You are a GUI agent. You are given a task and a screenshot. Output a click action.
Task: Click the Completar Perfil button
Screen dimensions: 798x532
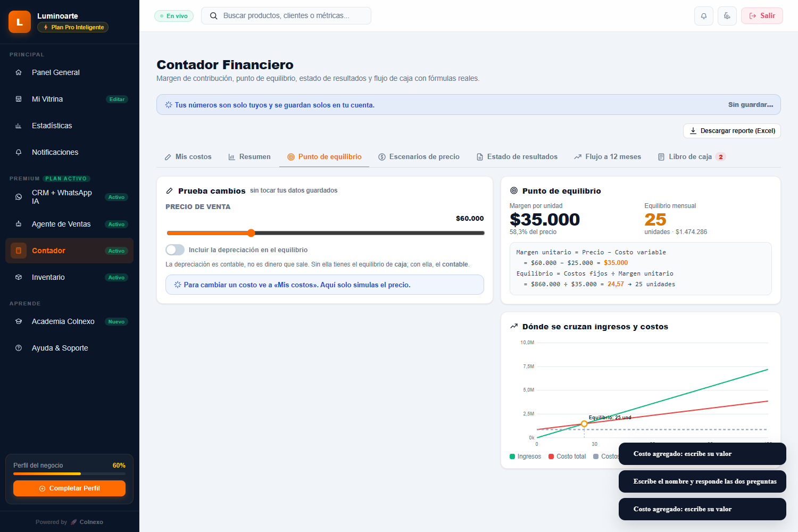[x=69, y=488]
